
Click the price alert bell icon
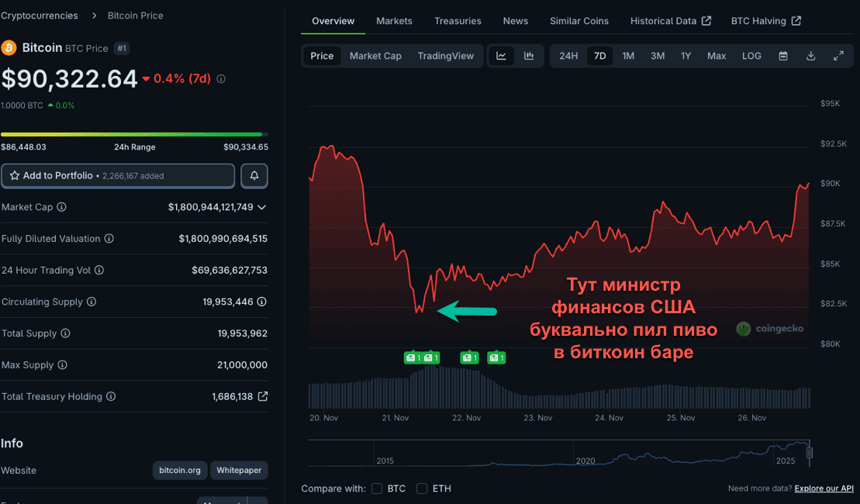[254, 176]
